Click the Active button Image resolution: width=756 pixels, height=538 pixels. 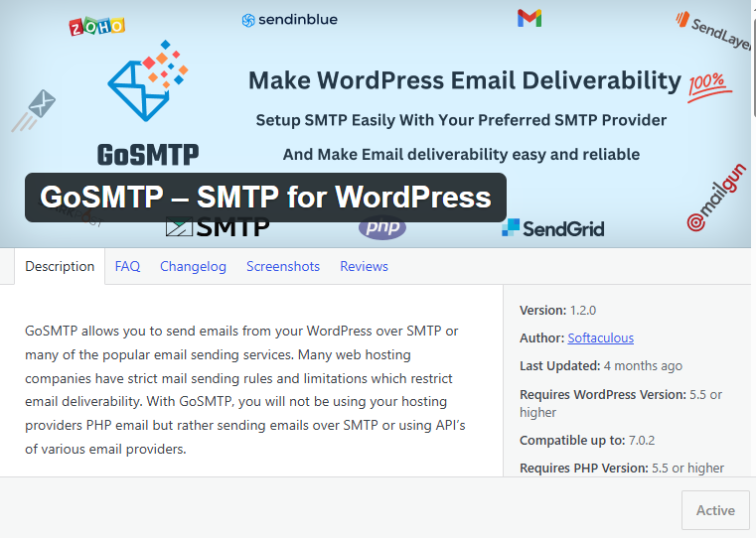pos(715,510)
